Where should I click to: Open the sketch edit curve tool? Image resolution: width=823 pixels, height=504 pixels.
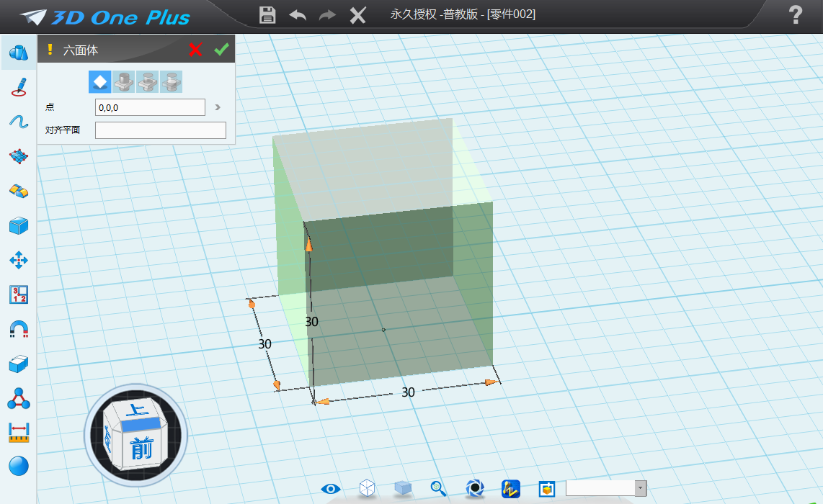[18, 122]
